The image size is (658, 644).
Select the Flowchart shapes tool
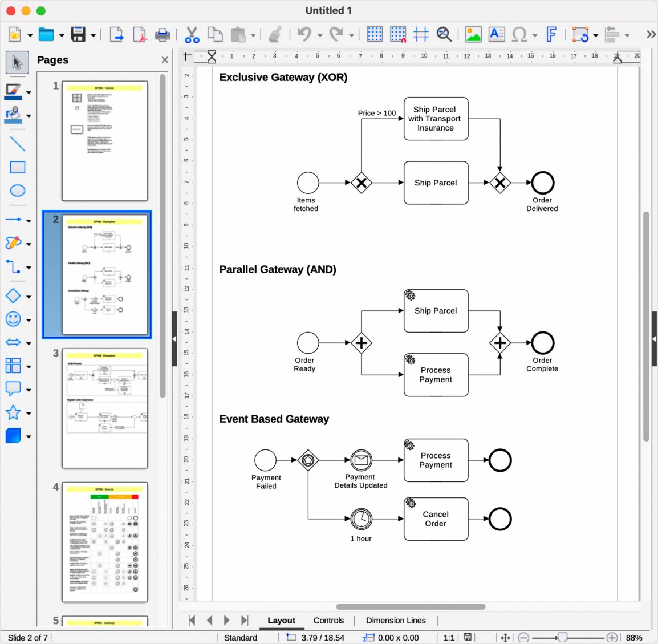13,366
